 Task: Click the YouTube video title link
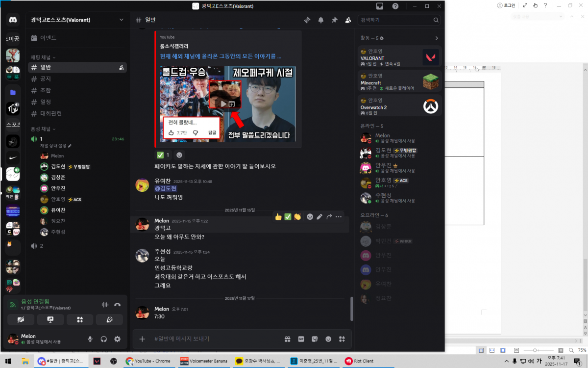220,56
